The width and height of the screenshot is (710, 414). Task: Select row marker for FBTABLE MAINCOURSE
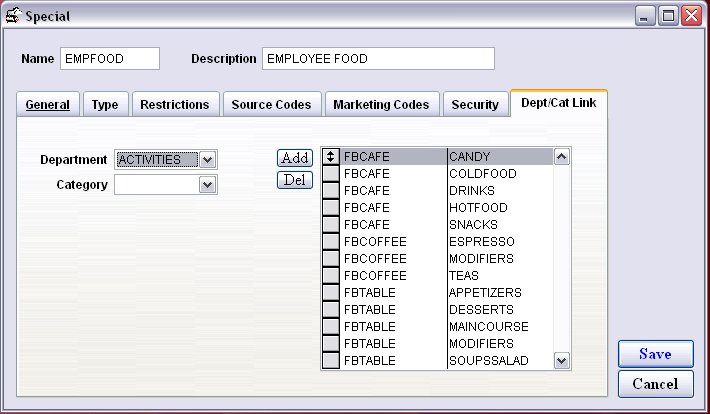[x=331, y=327]
